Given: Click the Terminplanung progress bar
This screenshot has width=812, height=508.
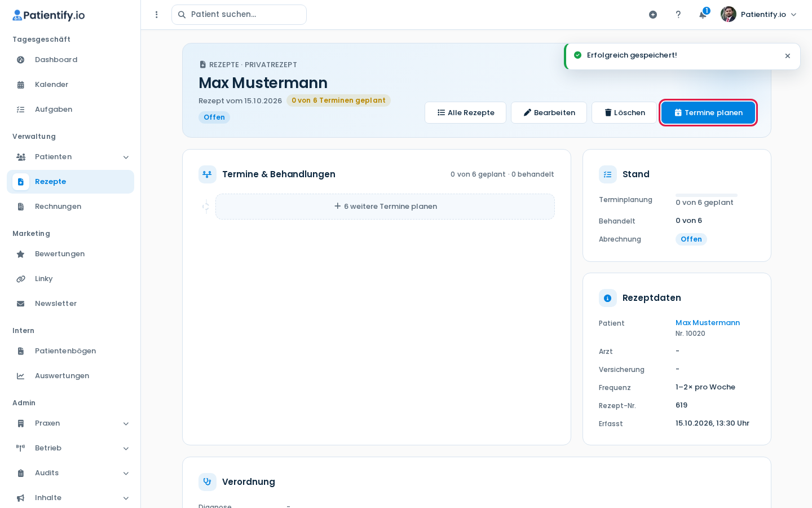Looking at the screenshot, I should pos(707,195).
